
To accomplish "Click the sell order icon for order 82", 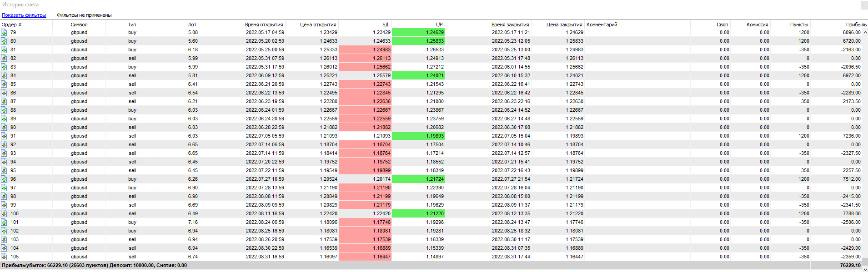I will 4,59.
